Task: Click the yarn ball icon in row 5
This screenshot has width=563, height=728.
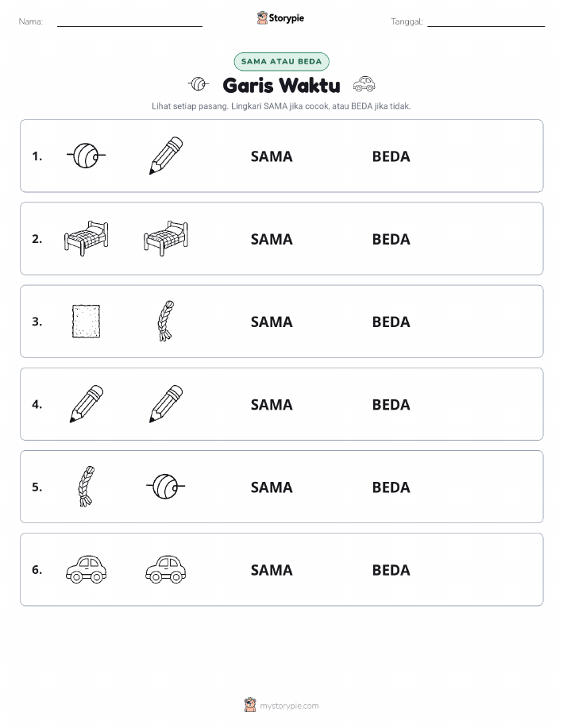Action: pos(166,486)
